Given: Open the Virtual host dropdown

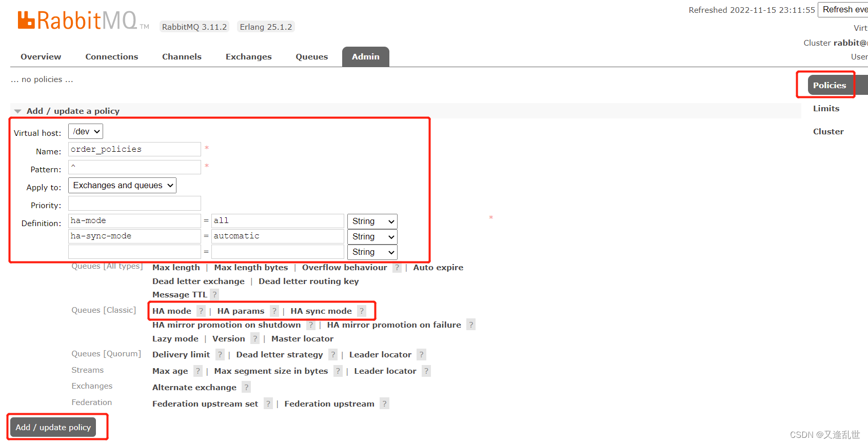Looking at the screenshot, I should click(x=86, y=131).
